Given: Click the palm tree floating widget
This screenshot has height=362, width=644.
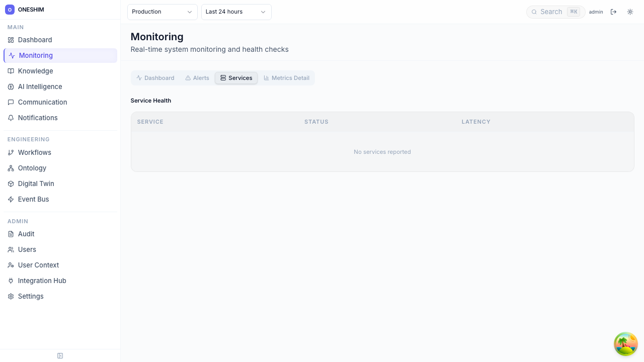Looking at the screenshot, I should [x=625, y=344].
